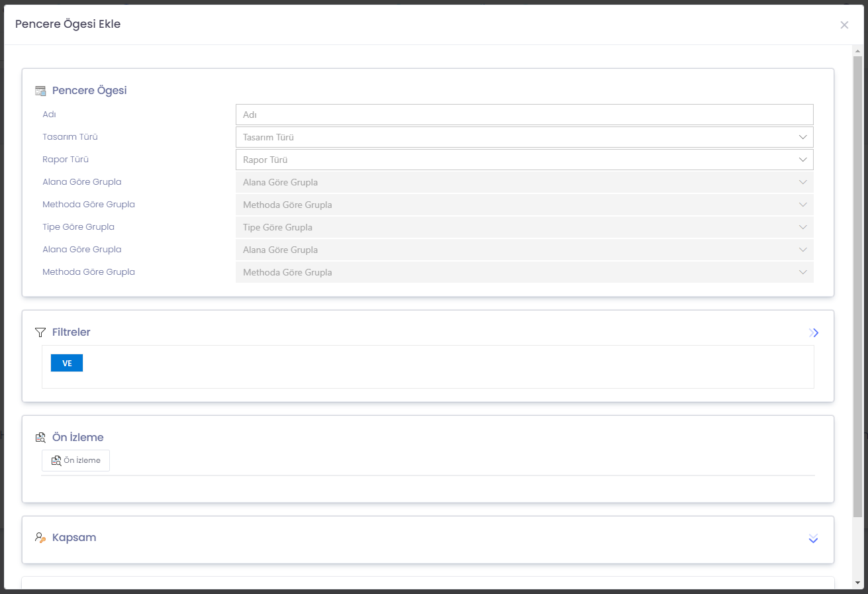Click the Filtreler heading text
The width and height of the screenshot is (868, 594).
tap(72, 332)
